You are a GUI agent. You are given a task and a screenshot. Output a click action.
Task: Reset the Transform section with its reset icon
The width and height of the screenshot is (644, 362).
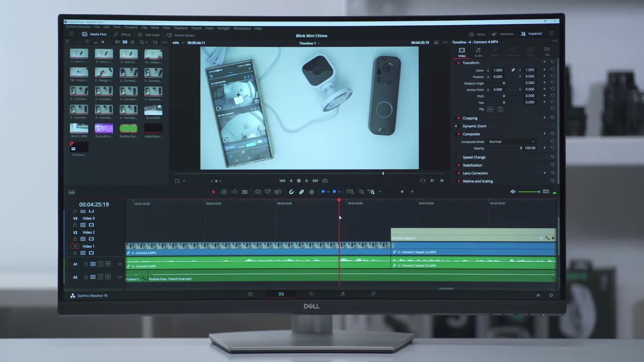tap(552, 62)
